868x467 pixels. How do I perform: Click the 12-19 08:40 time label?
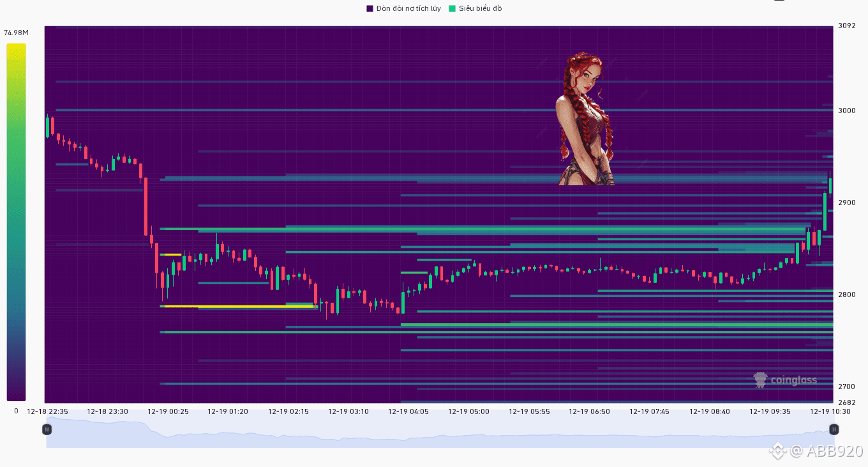coord(710,411)
